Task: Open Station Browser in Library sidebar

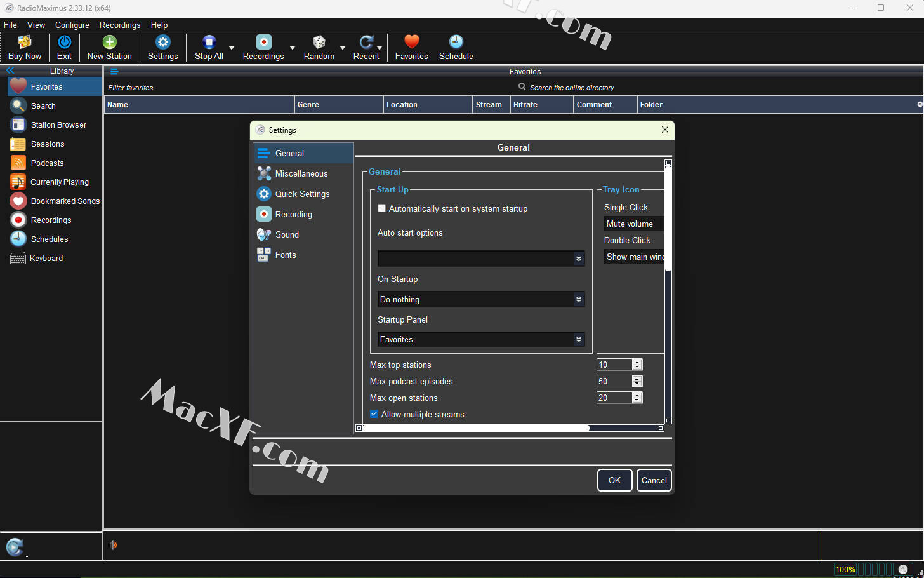Action: tap(58, 125)
